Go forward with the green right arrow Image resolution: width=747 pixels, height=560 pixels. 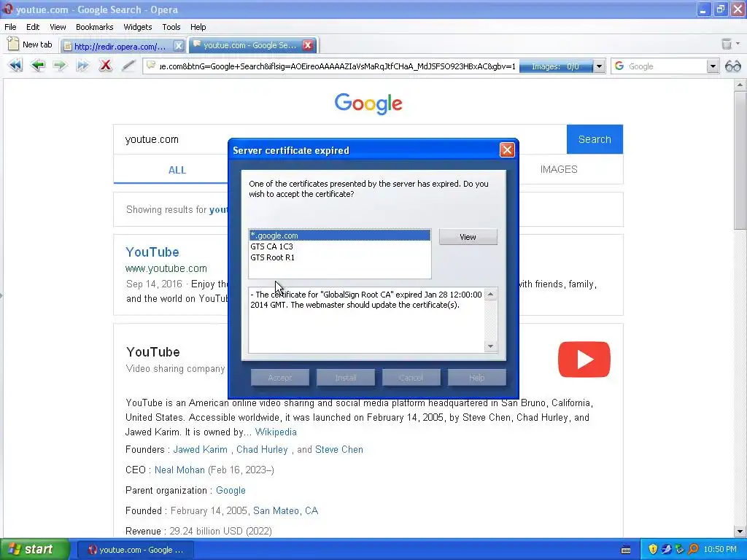pyautogui.click(x=60, y=65)
